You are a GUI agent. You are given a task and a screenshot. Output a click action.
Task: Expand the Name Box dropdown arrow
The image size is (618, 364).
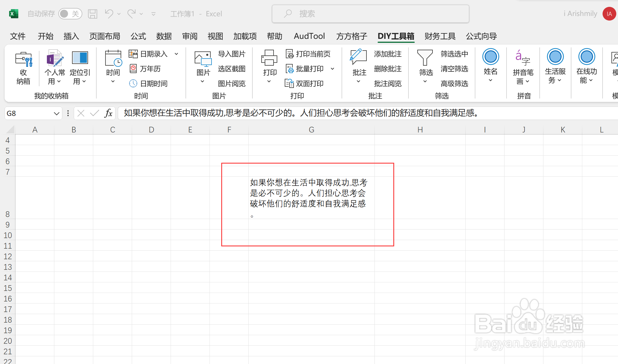click(56, 114)
